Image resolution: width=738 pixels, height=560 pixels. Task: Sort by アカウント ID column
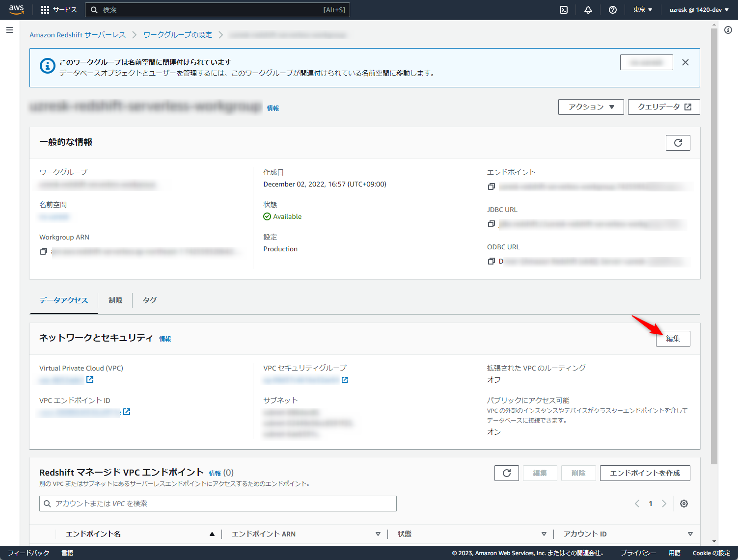[690, 534]
